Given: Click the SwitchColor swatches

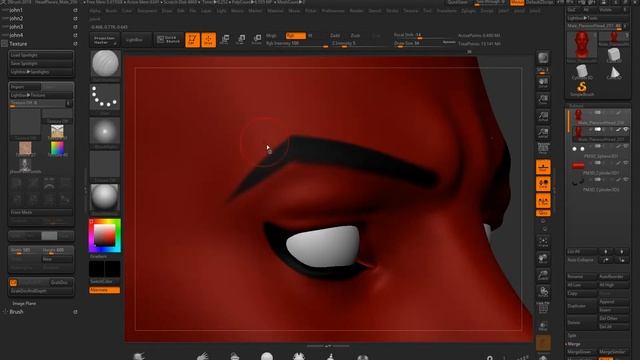Looking at the screenshot, I should pyautogui.click(x=104, y=269).
